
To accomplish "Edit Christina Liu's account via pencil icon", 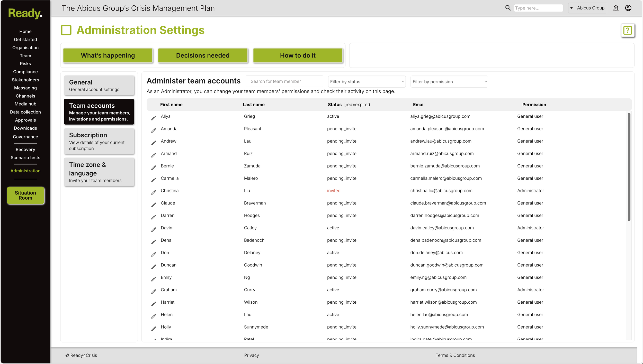I will click(154, 192).
